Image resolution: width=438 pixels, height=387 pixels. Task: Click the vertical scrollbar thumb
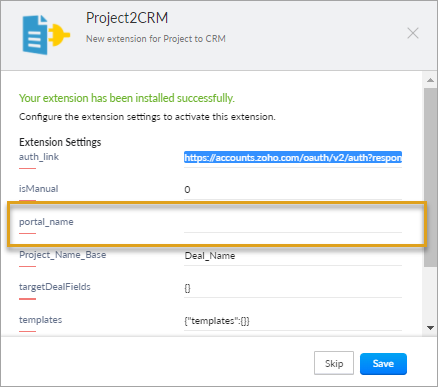coord(430,177)
